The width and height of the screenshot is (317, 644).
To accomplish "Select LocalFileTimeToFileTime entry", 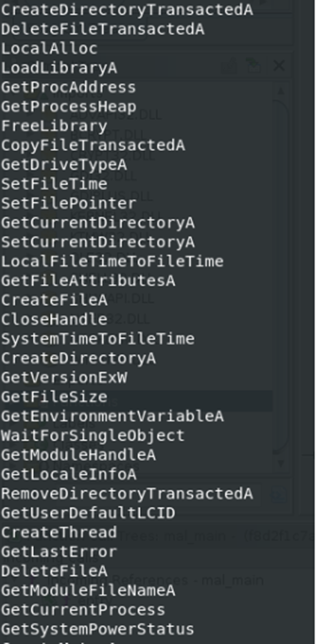I will (x=112, y=262).
